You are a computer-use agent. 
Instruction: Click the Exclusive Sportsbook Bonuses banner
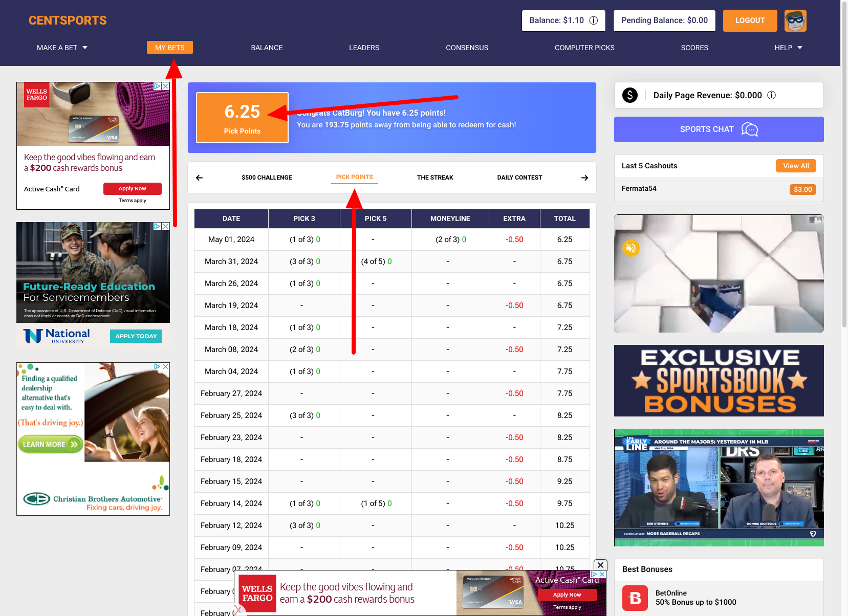pyautogui.click(x=719, y=381)
